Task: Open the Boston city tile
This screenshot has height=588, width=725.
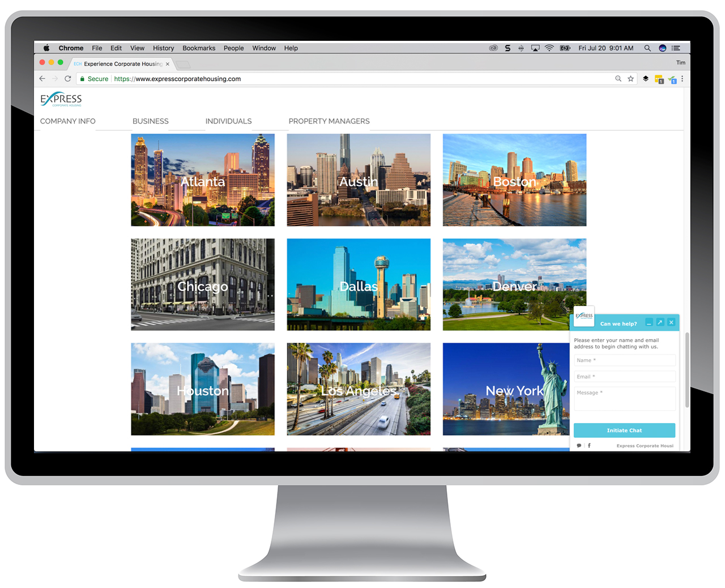Action: 514,180
